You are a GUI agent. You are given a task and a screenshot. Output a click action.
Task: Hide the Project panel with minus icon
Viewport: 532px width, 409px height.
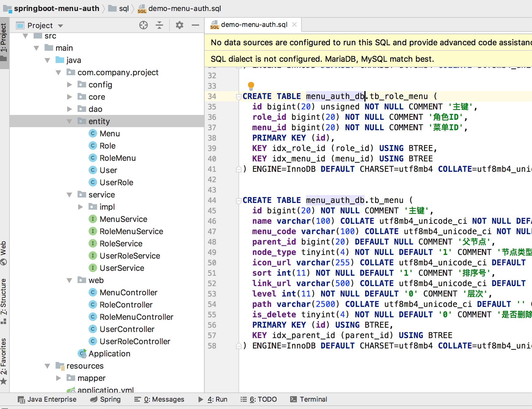click(x=195, y=25)
